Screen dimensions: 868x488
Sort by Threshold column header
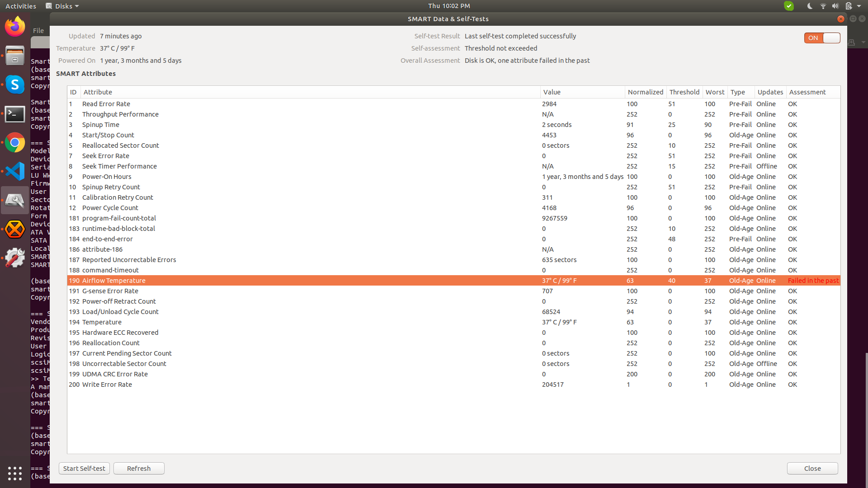pyautogui.click(x=684, y=92)
